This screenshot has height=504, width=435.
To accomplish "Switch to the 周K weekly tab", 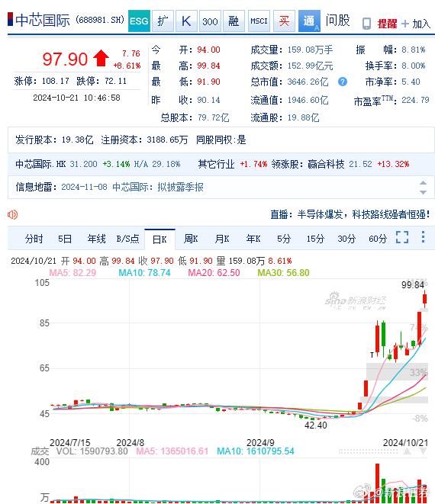I will [191, 239].
